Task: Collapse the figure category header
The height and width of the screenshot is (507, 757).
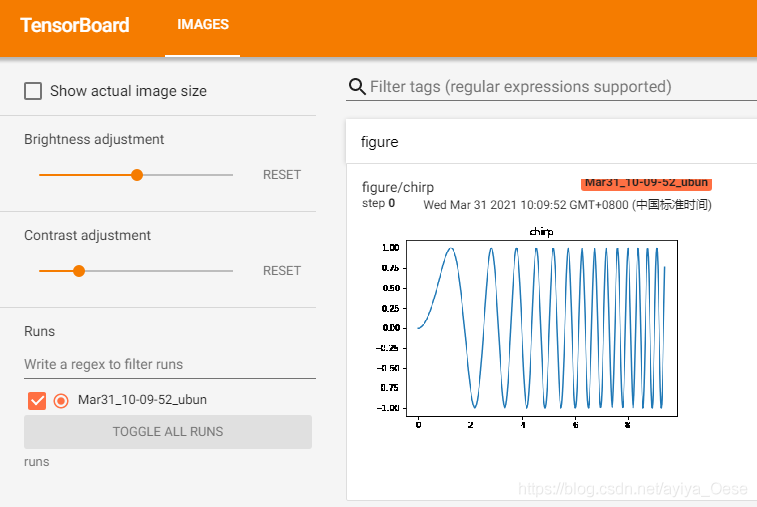Action: pyautogui.click(x=379, y=142)
